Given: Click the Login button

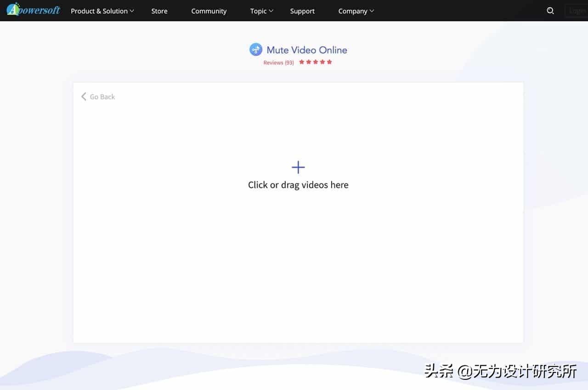Looking at the screenshot, I should click(577, 11).
